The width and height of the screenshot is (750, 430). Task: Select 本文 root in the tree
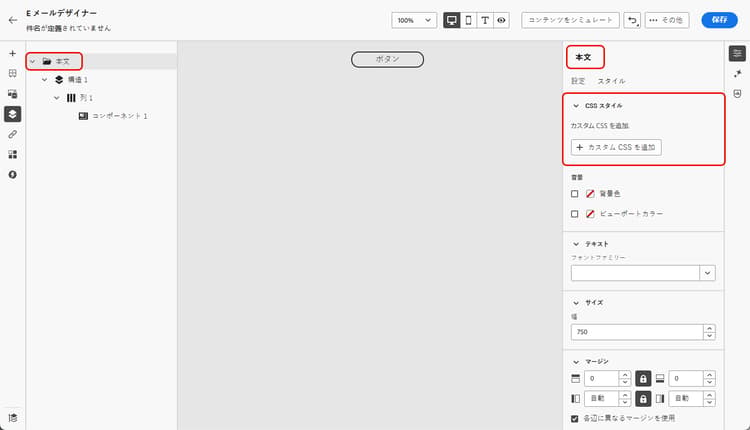(63, 61)
